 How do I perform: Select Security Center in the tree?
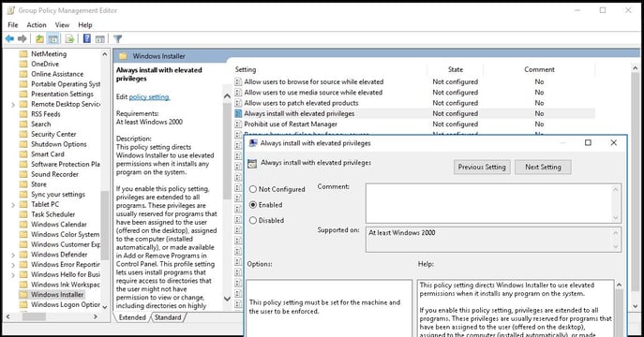(x=53, y=134)
